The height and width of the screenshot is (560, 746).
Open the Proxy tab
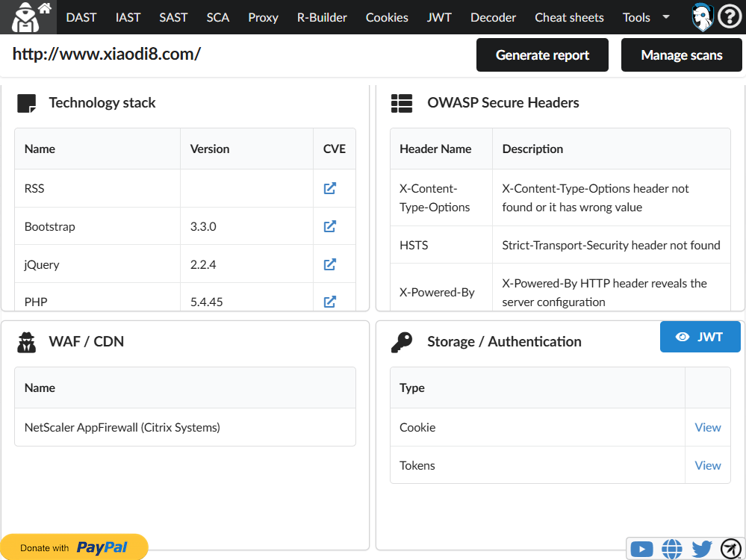coord(263,18)
